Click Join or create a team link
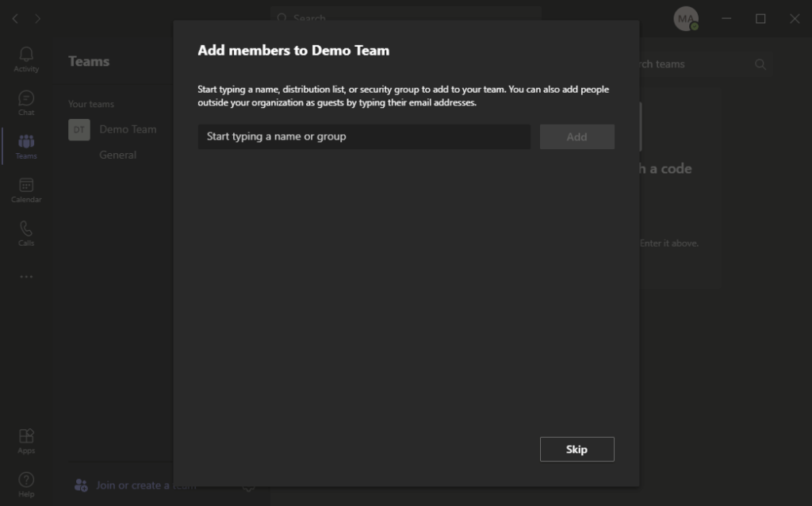This screenshot has width=812, height=506. click(x=146, y=485)
